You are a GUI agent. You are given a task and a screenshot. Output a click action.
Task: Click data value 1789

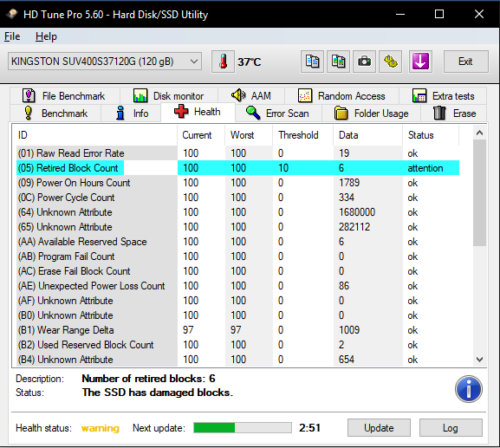click(349, 183)
